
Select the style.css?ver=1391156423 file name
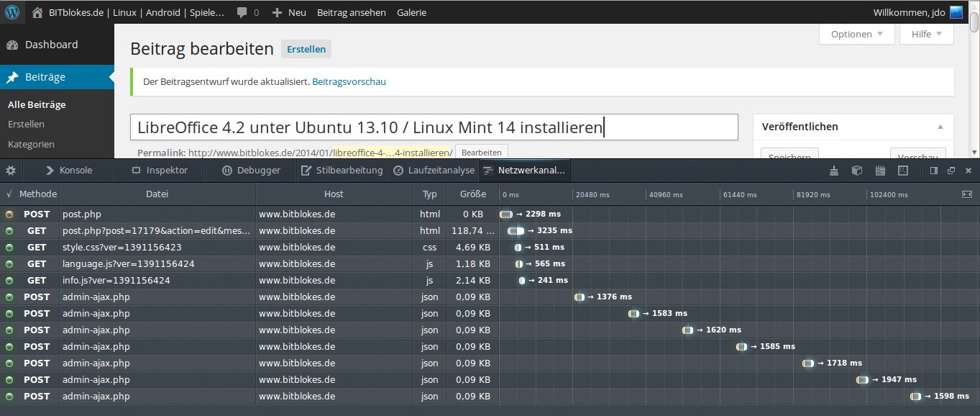coord(122,248)
